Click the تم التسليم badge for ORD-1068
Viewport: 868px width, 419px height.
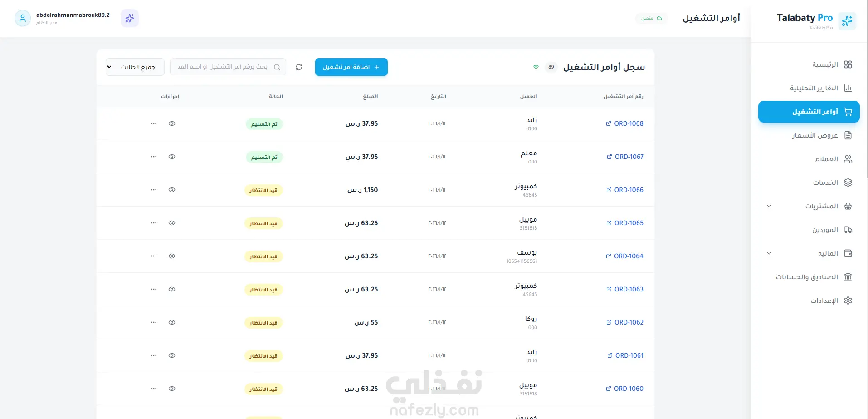[264, 124]
